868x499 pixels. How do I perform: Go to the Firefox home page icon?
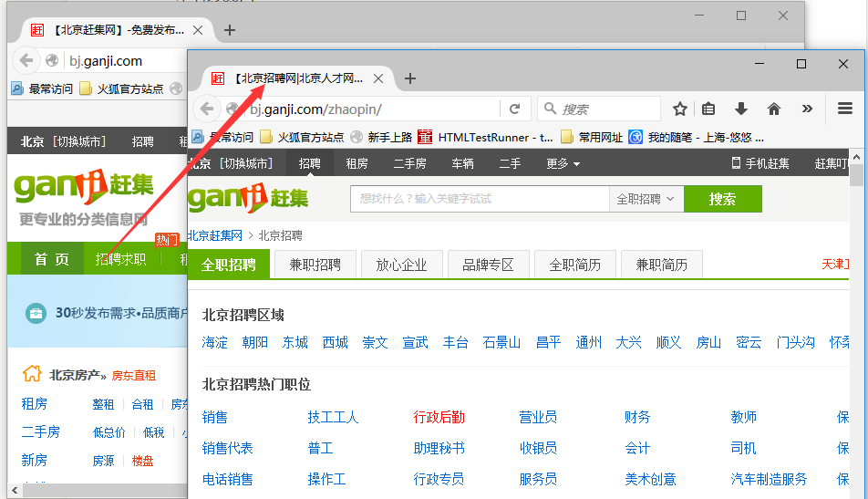[x=774, y=109]
